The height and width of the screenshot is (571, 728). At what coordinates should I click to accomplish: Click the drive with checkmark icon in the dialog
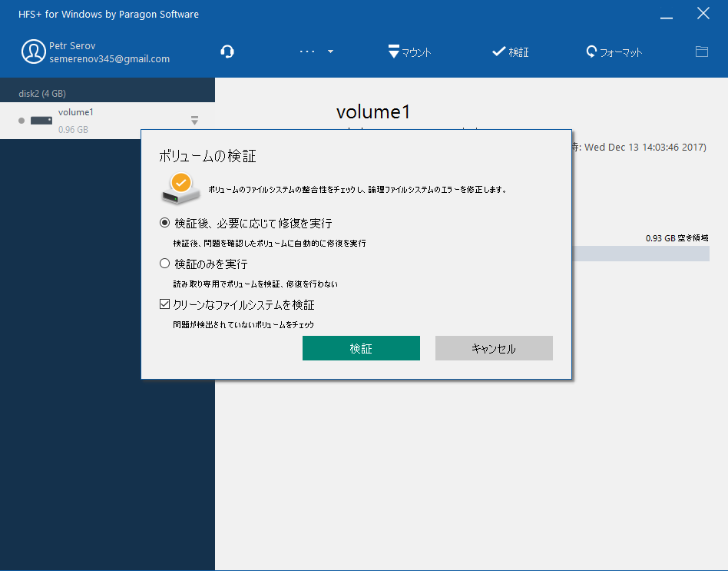[x=180, y=188]
